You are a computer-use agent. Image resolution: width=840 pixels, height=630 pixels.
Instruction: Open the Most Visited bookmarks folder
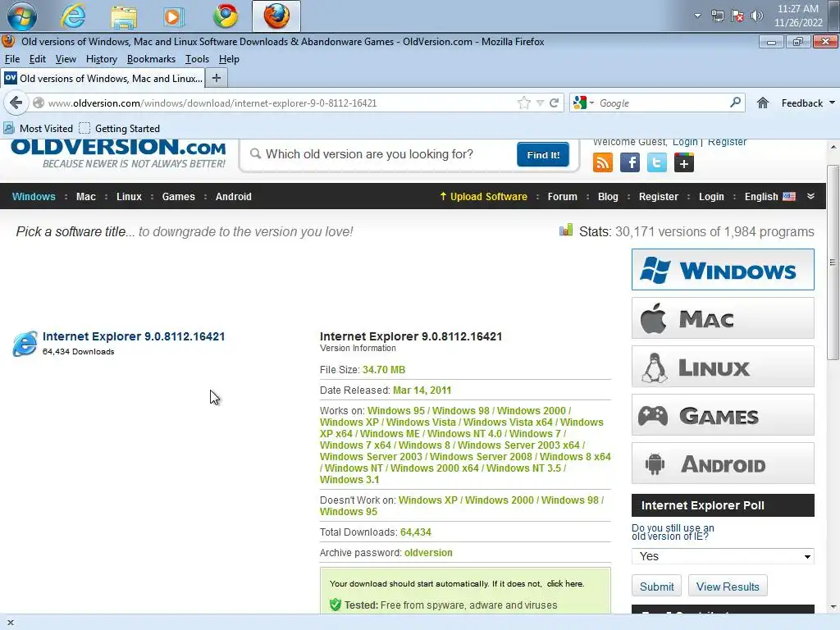pyautogui.click(x=38, y=129)
